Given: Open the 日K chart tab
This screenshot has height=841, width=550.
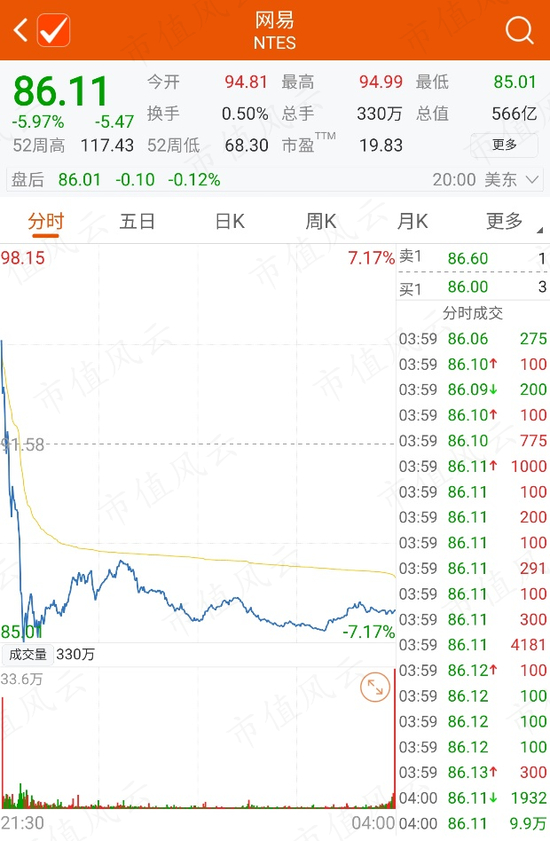Looking at the screenshot, I should click(x=230, y=221).
